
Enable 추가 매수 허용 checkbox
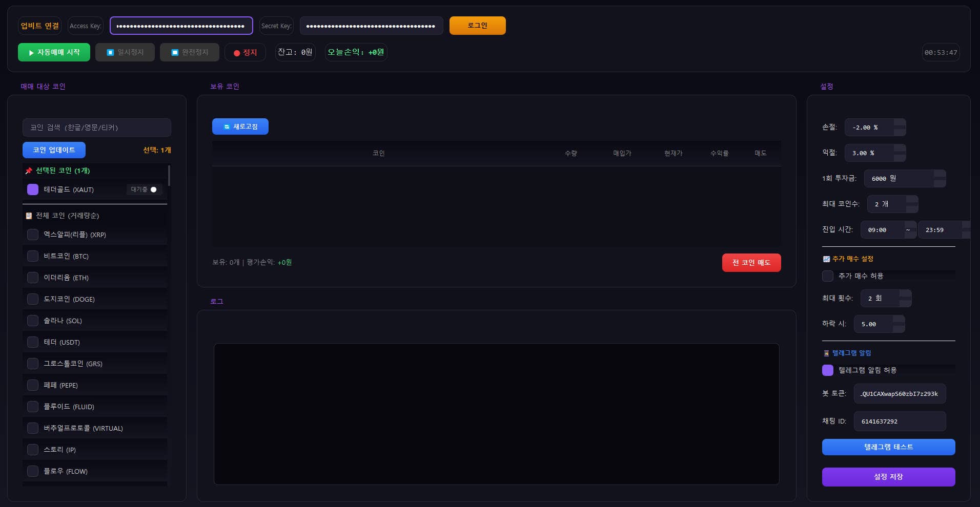coord(828,276)
